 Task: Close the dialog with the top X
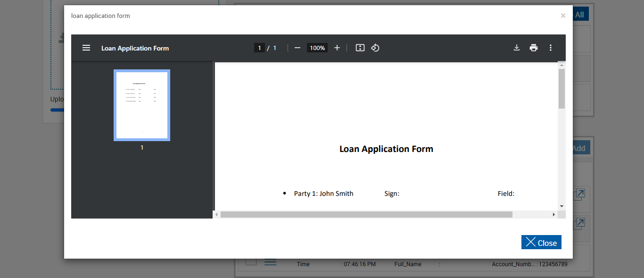tap(563, 16)
